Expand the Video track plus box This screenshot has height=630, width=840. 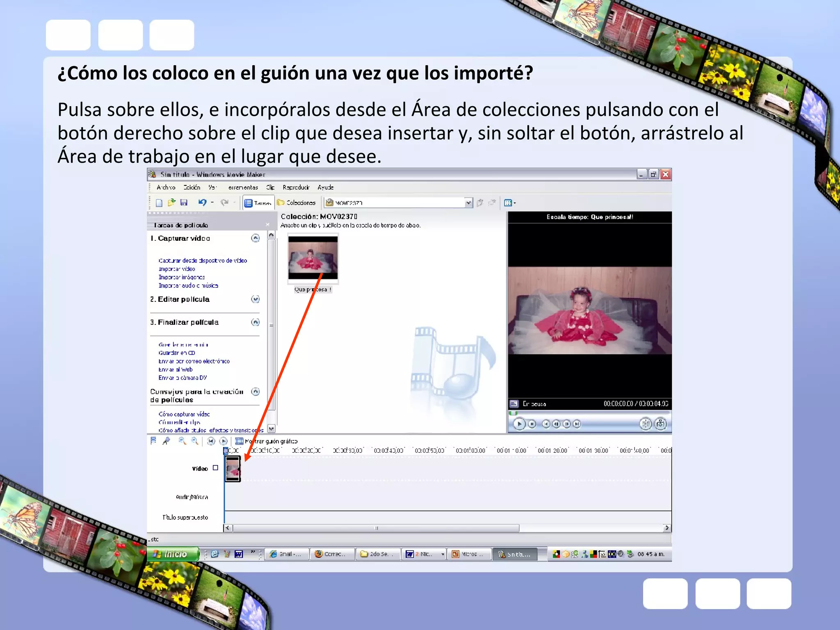pyautogui.click(x=215, y=468)
